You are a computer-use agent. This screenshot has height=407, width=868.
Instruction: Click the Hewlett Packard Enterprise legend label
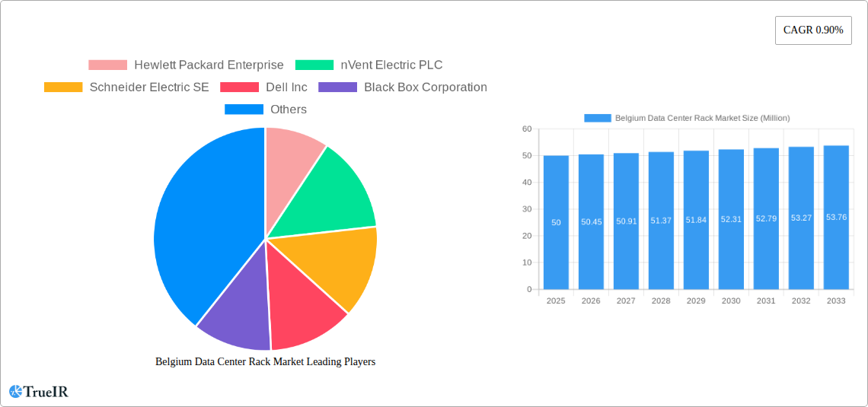click(209, 65)
